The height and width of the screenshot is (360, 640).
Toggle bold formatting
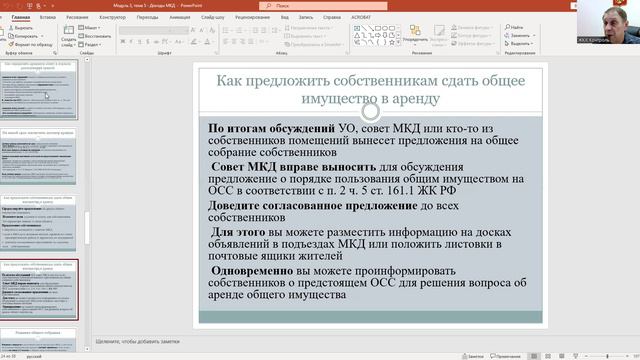[122, 42]
